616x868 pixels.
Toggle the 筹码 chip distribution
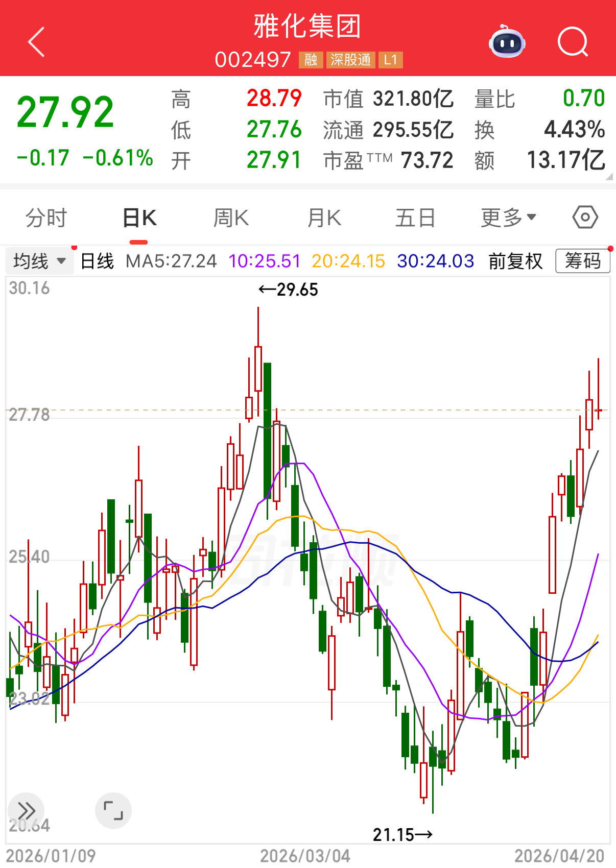tap(582, 261)
